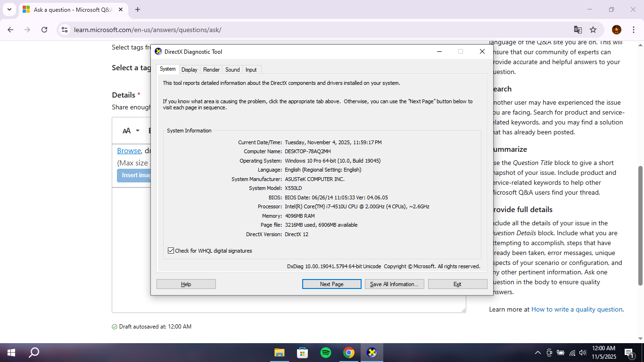Click the Memory value 4096MB RAM
644x362 pixels.
click(300, 216)
